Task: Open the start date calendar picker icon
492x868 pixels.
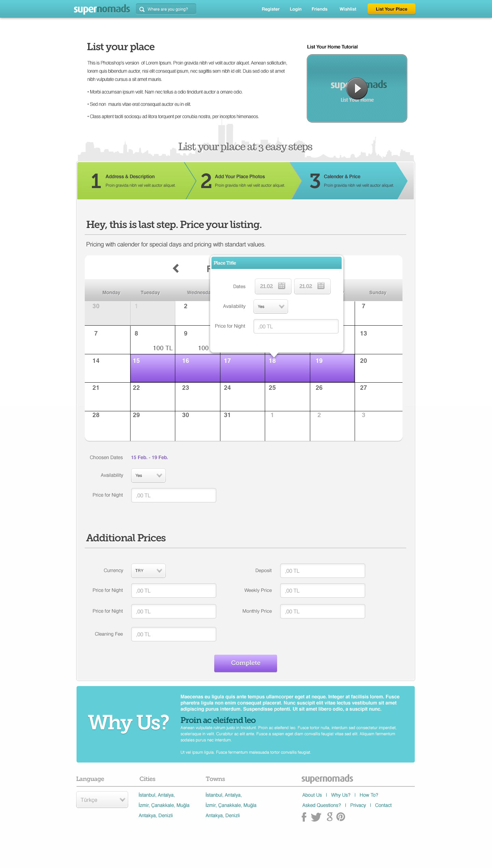Action: click(282, 286)
